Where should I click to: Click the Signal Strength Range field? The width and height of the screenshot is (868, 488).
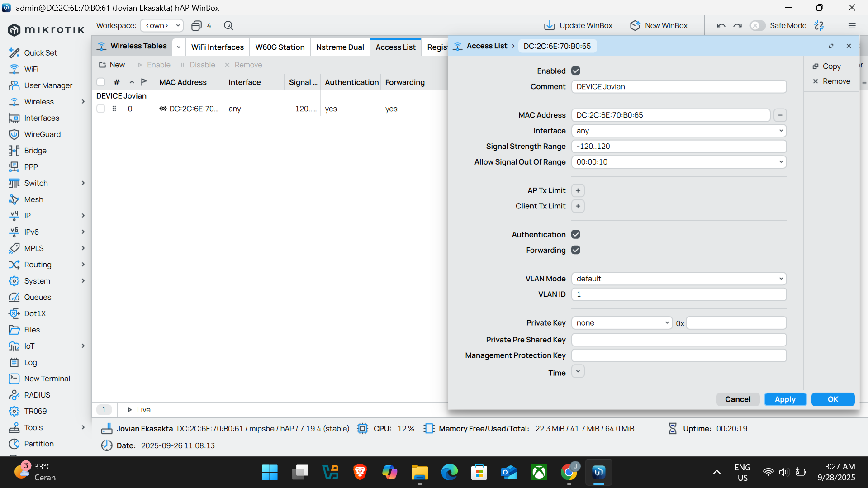679,147
